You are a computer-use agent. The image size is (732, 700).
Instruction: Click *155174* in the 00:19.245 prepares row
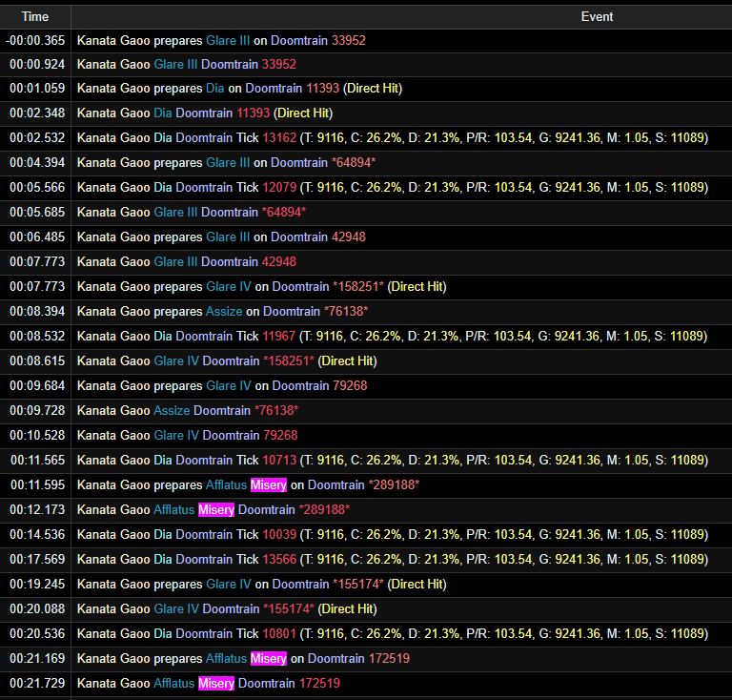coord(358,584)
